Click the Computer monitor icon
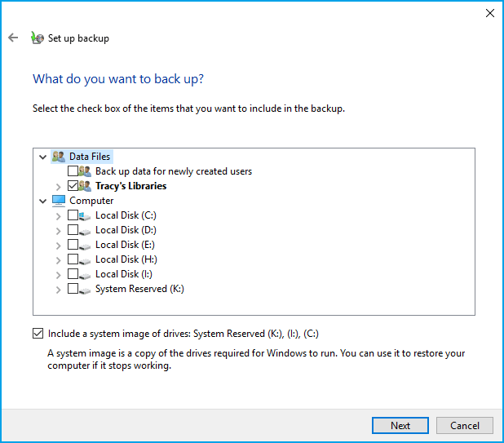The image size is (504, 443). tap(59, 201)
